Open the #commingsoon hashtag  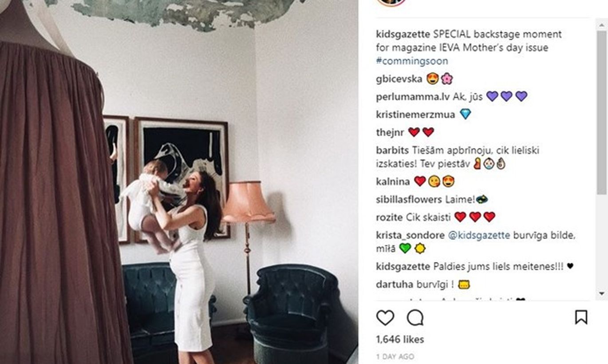coord(412,61)
